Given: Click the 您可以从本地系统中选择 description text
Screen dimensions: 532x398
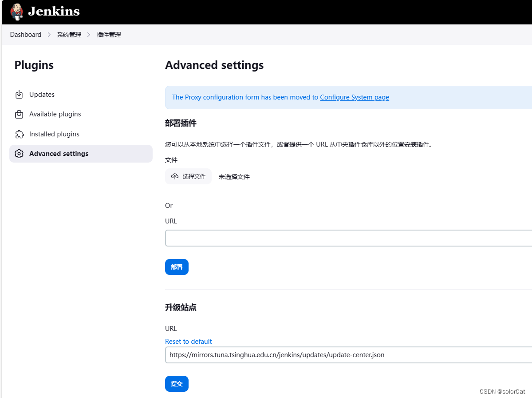Looking at the screenshot, I should coord(299,144).
